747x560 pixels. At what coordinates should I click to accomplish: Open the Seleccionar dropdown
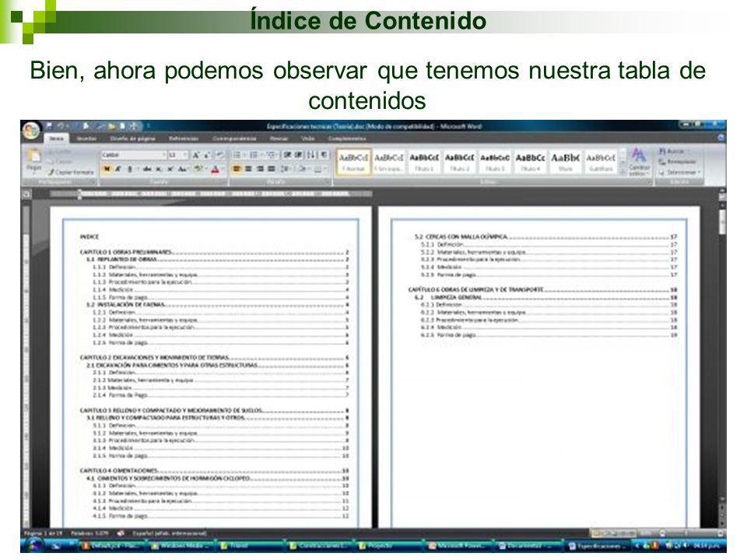pyautogui.click(x=680, y=173)
